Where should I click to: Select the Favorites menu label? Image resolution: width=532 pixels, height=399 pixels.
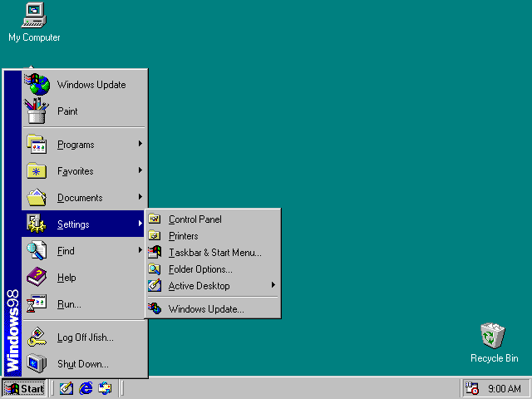[76, 171]
